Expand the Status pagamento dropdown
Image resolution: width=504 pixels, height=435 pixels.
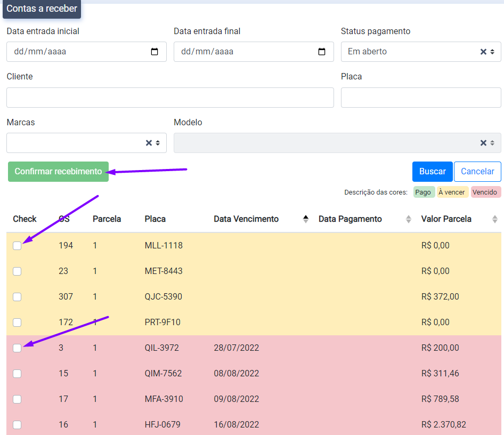[x=492, y=52]
